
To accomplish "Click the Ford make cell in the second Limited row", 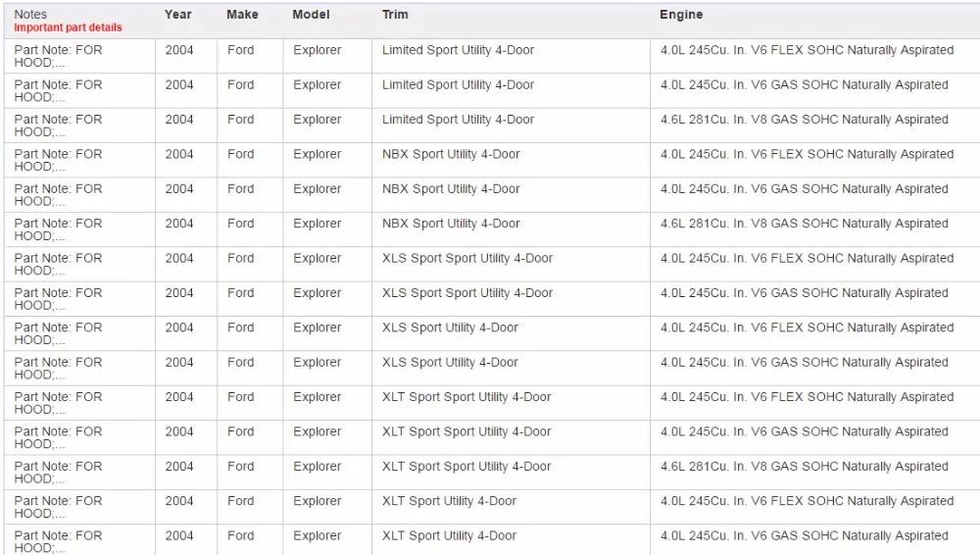I will (241, 85).
